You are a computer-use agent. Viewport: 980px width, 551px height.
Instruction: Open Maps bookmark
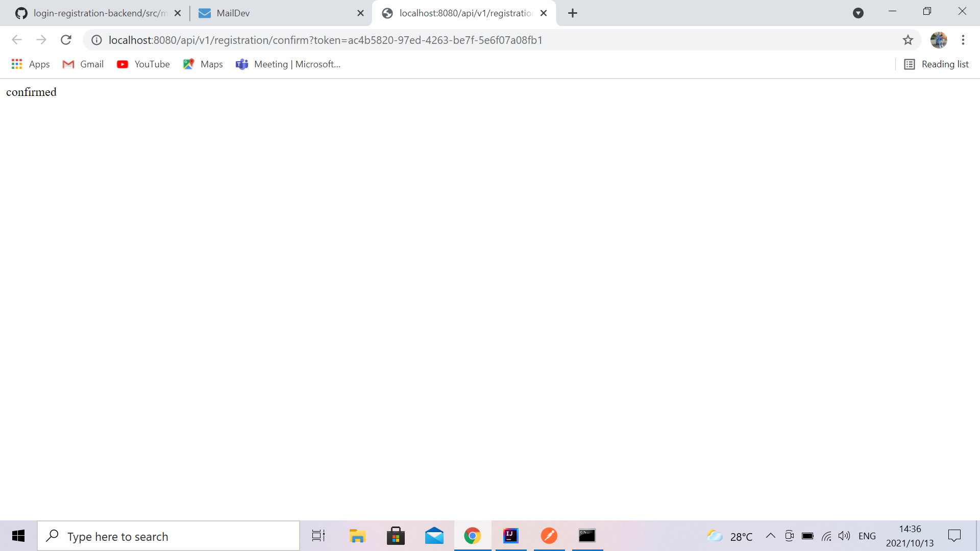[x=202, y=64]
